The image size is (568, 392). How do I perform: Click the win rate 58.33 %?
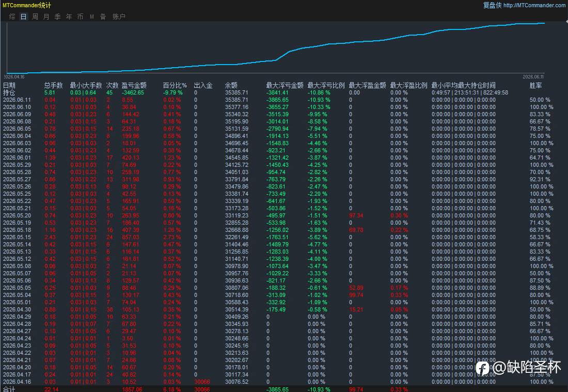click(540, 237)
